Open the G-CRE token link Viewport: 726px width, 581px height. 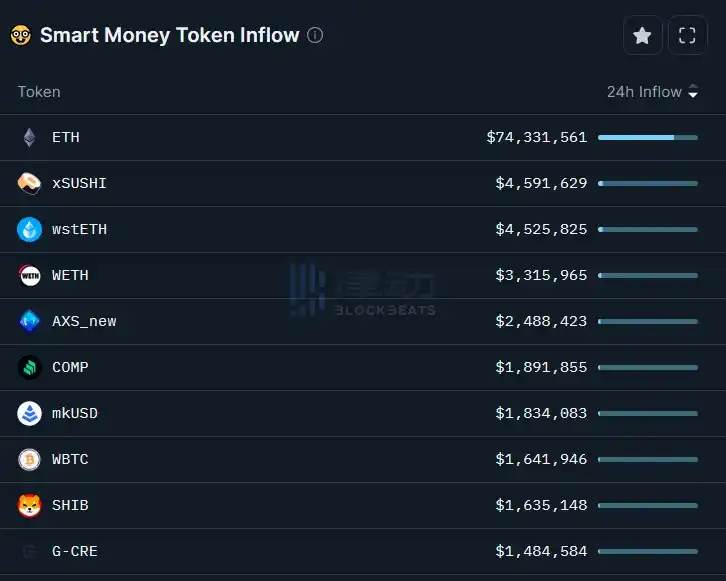tap(75, 552)
